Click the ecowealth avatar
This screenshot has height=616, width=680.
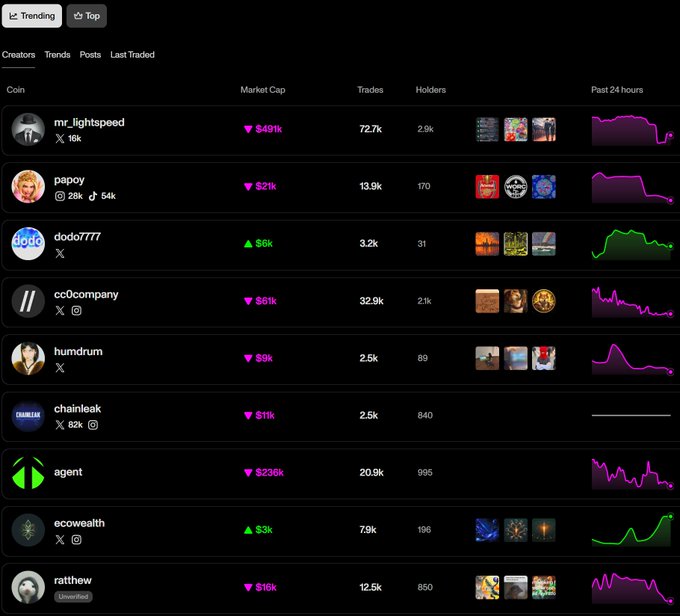pos(28,530)
